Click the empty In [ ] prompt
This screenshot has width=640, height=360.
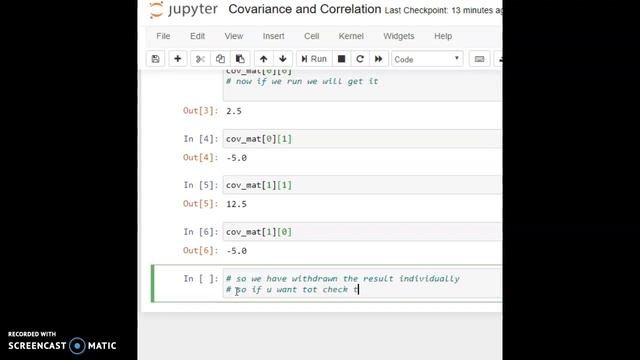[x=201, y=279]
